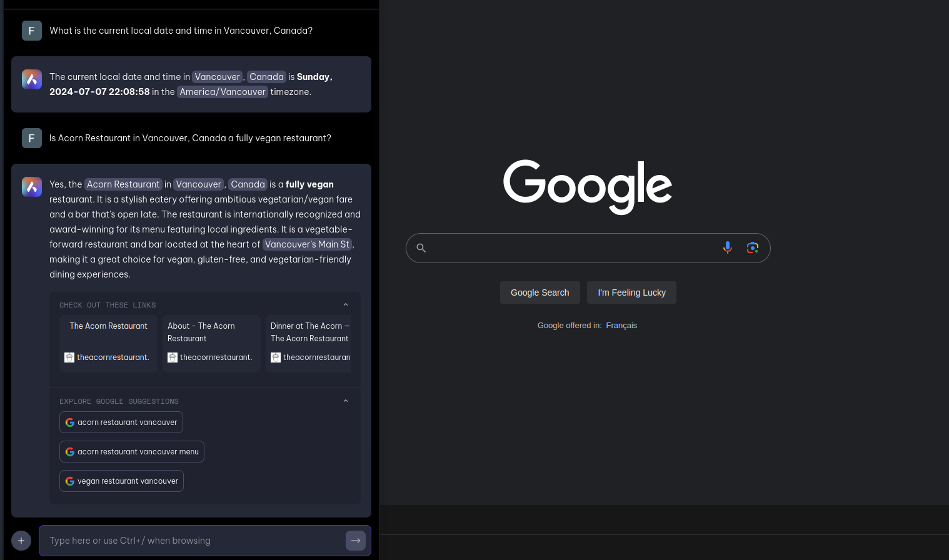949x560 pixels.
Task: Click the 'America/Vancouver' timezone tag
Action: tap(223, 92)
